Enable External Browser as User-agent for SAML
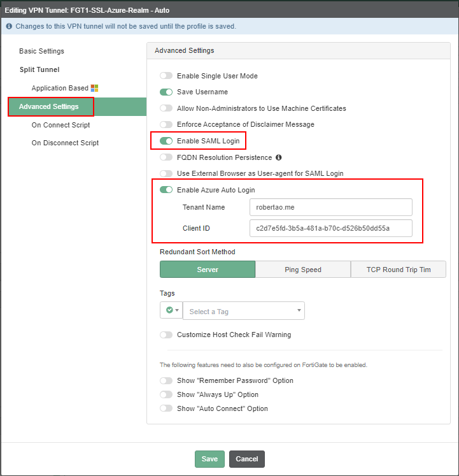459x476 pixels. coord(166,173)
